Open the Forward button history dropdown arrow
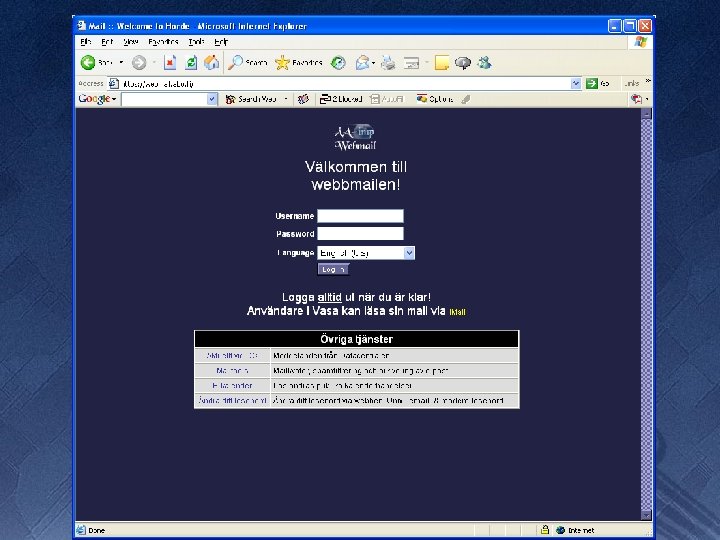720x540 pixels. point(154,62)
